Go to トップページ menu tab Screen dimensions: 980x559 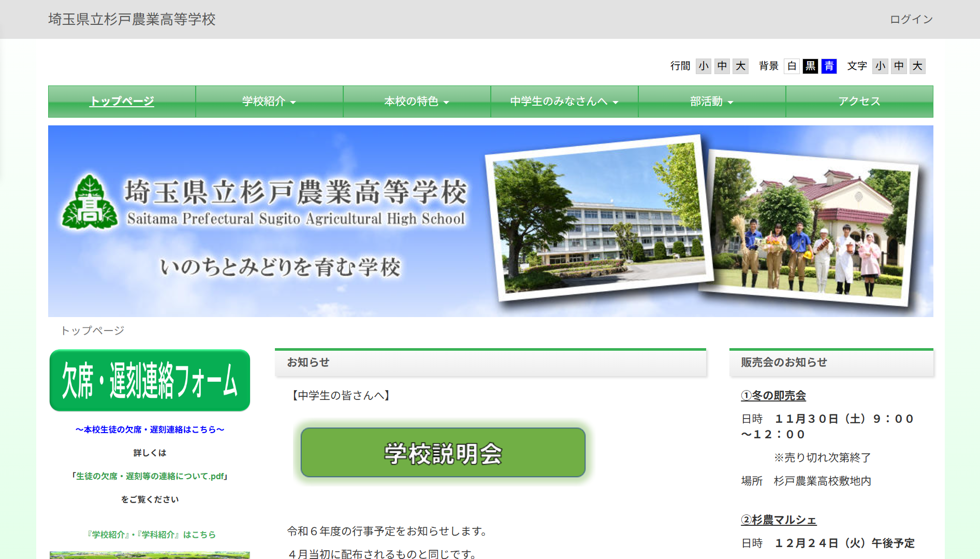point(122,102)
